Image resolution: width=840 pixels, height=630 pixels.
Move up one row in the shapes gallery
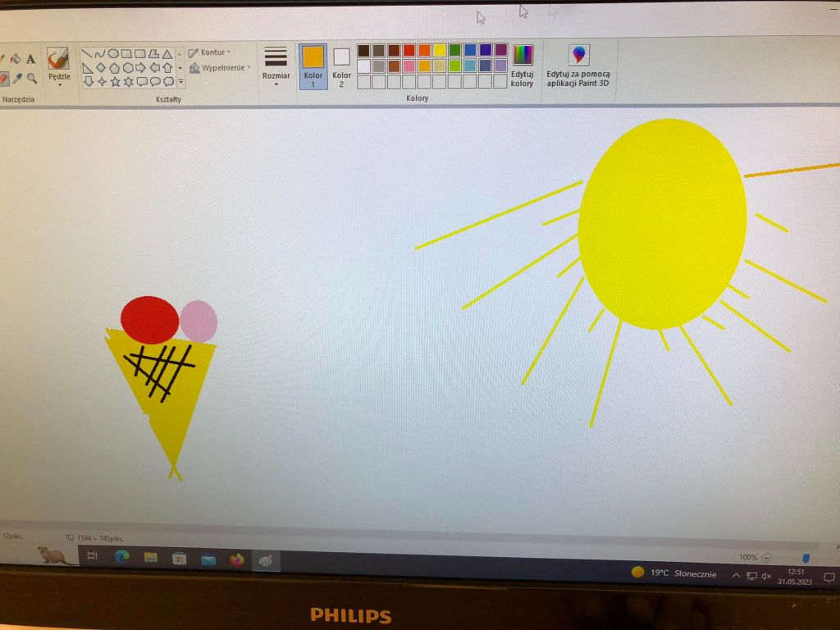pos(180,55)
